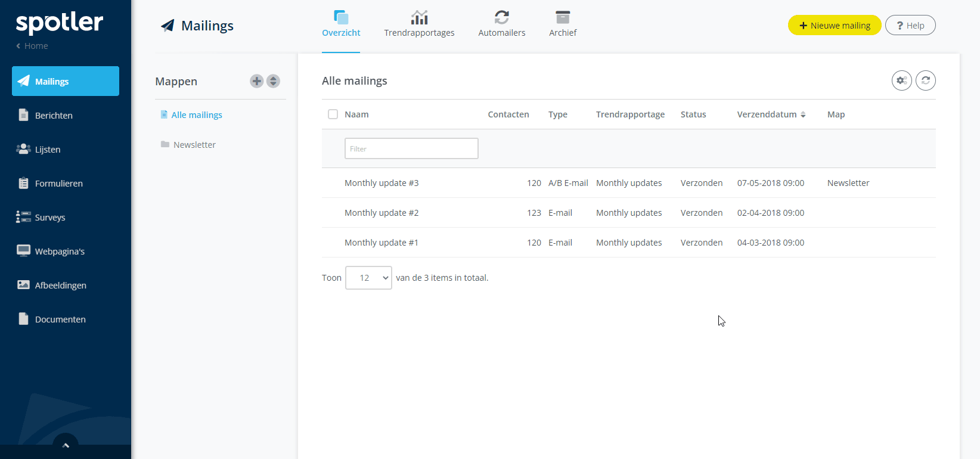This screenshot has width=980, height=459.
Task: Click the Nieuwe mailing button
Action: [x=835, y=25]
